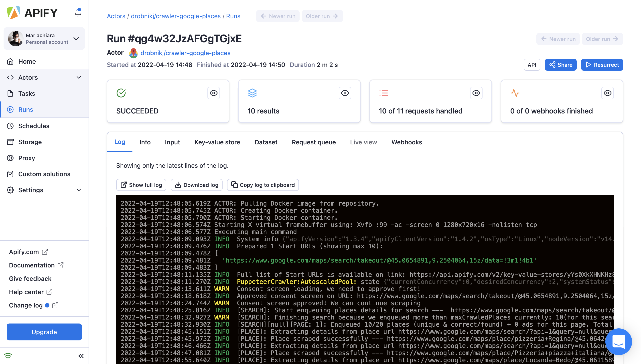Expand the Actors chevron
The width and height of the screenshot is (641, 364).
(79, 77)
